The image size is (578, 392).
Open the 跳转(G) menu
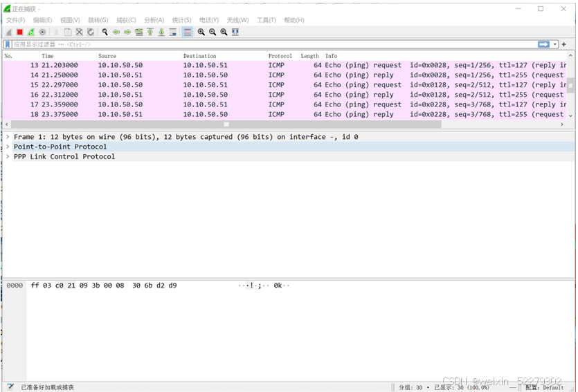(x=98, y=20)
